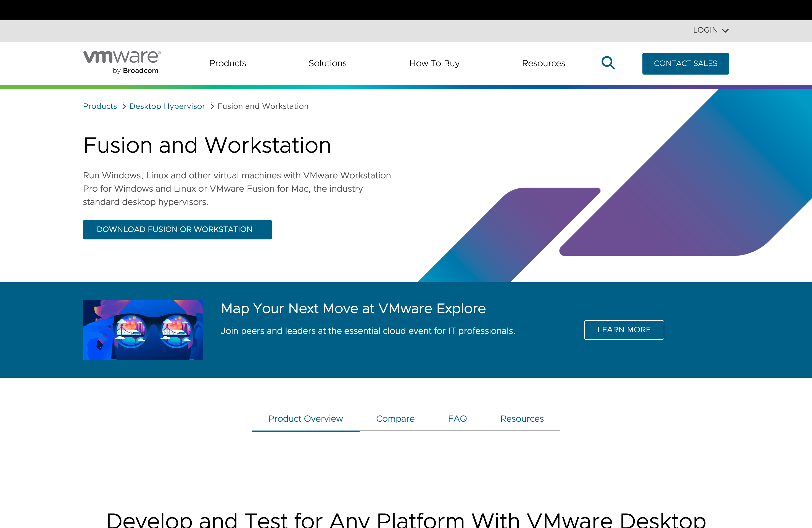Expand the LOGIN dropdown
Screen dimensions: 812x528
(711, 30)
